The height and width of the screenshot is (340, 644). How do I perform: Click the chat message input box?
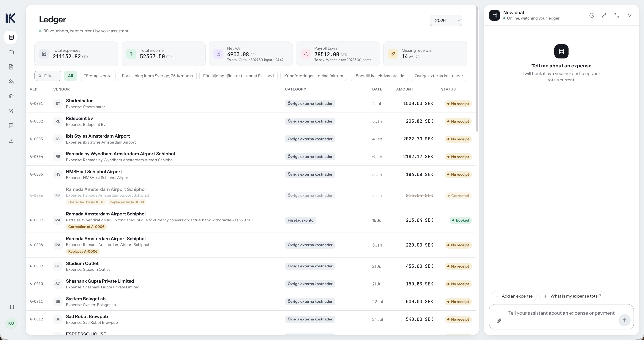click(x=561, y=317)
